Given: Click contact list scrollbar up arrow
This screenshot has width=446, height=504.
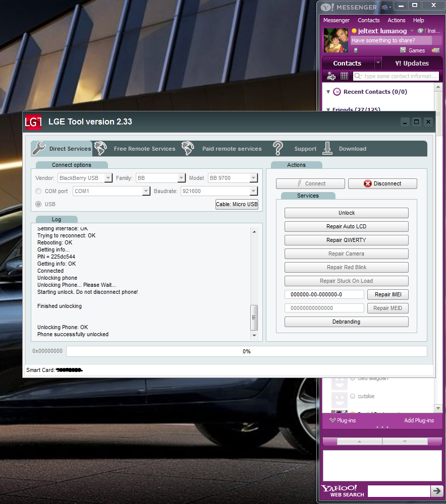Looking at the screenshot, I should click(x=438, y=87).
